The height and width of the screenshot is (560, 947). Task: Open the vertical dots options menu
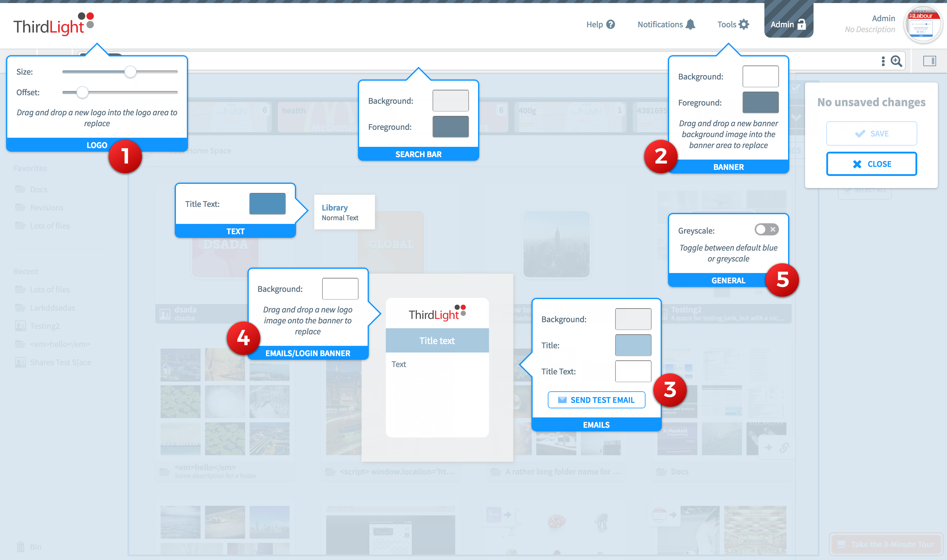click(x=883, y=61)
